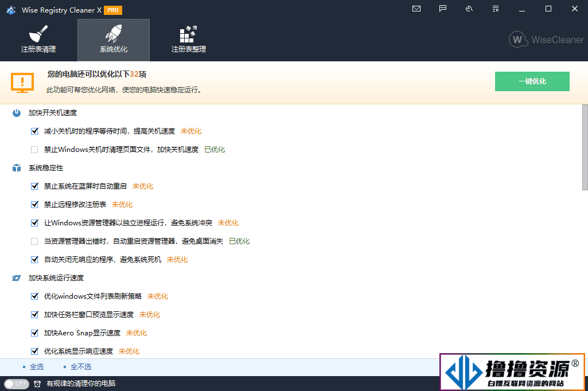Click the WiseCleaner logo

pyautogui.click(x=546, y=40)
